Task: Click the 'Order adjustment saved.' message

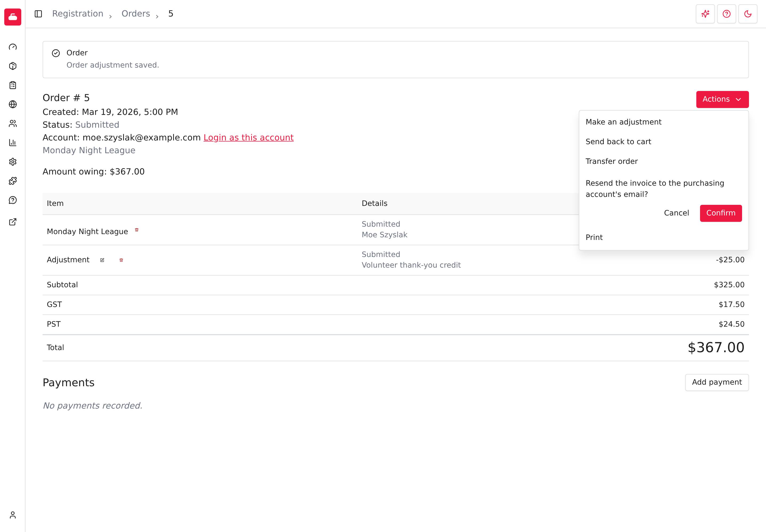Action: point(113,65)
